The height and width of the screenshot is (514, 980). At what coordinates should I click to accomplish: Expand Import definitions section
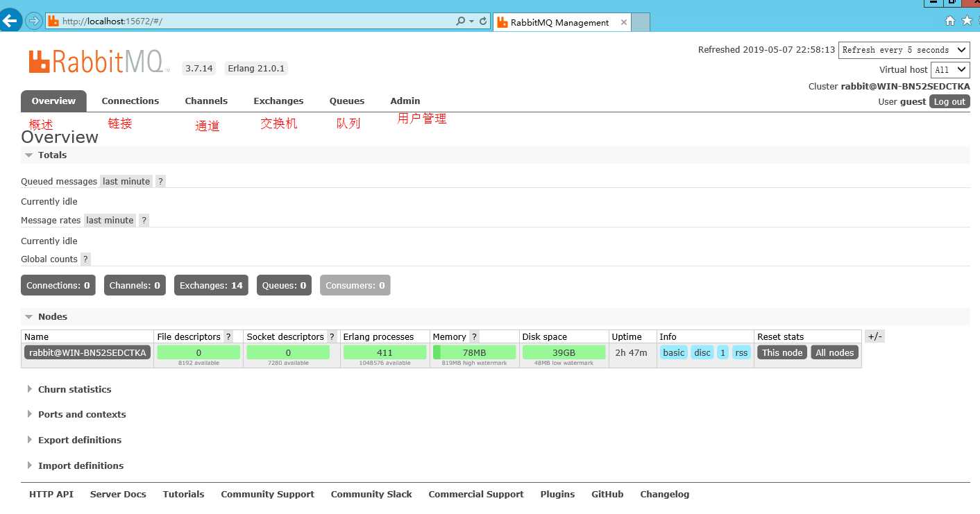(x=75, y=465)
